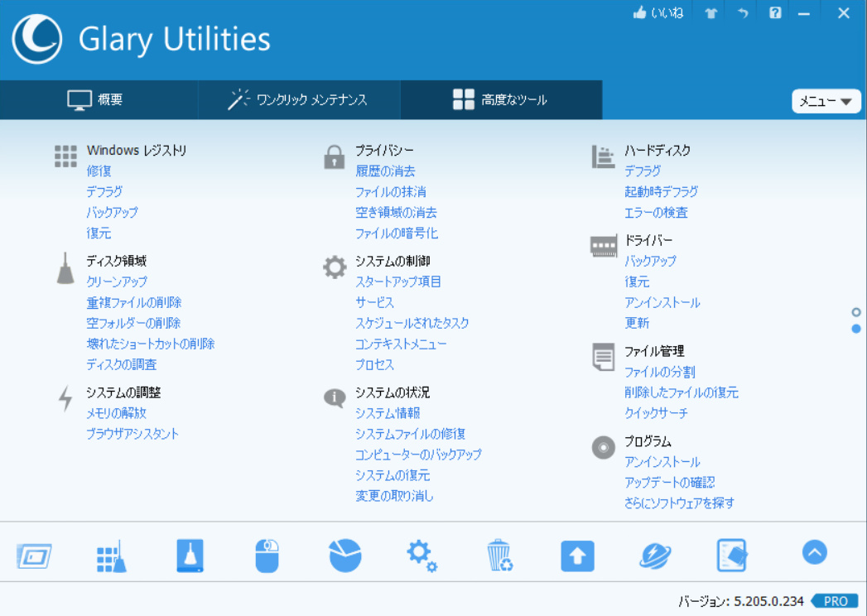Open 履歴の消去 link
Screen dimensions: 867x616
click(385, 171)
